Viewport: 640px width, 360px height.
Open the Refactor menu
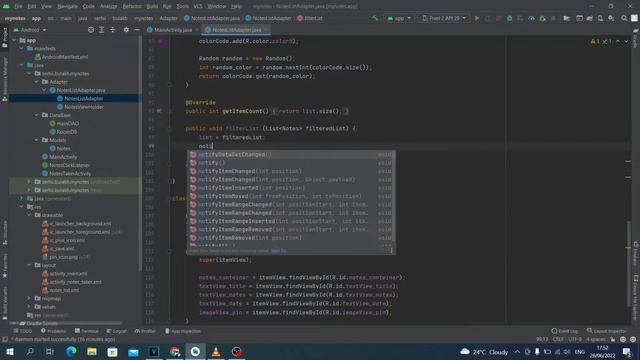(x=132, y=7)
